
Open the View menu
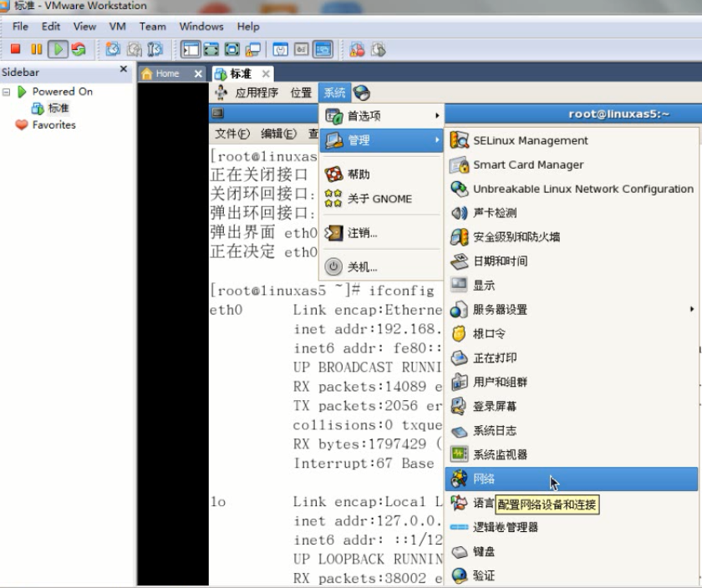84,27
